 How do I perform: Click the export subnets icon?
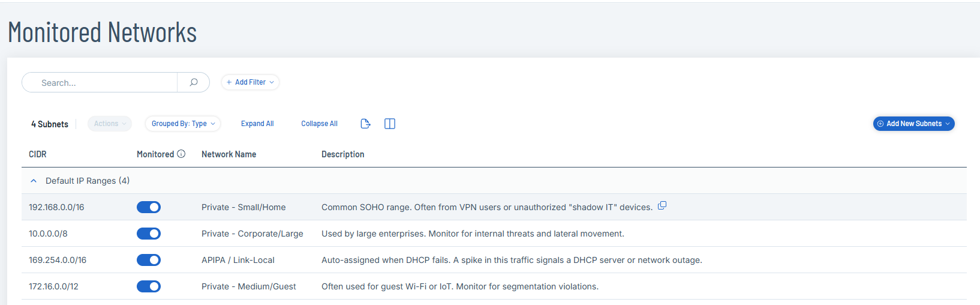365,124
